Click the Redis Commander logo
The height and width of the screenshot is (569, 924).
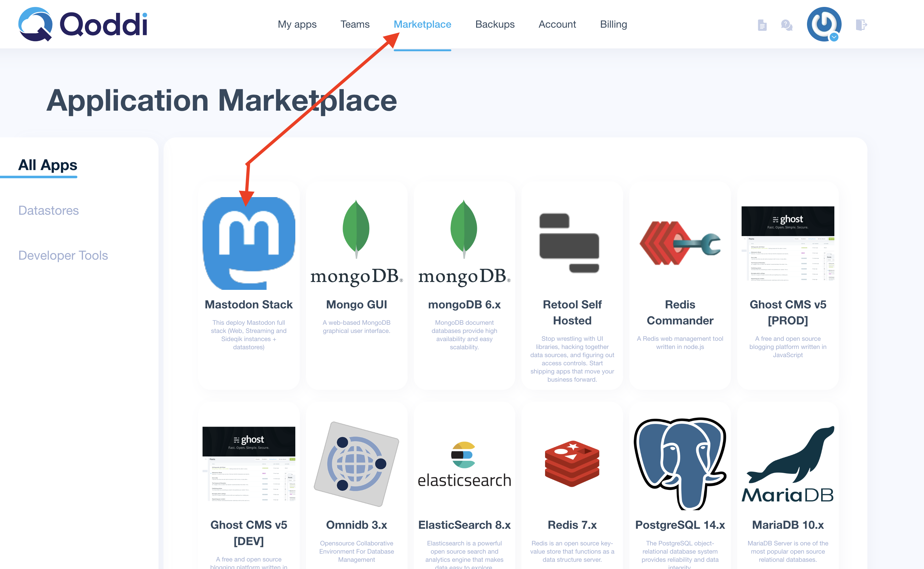(680, 243)
